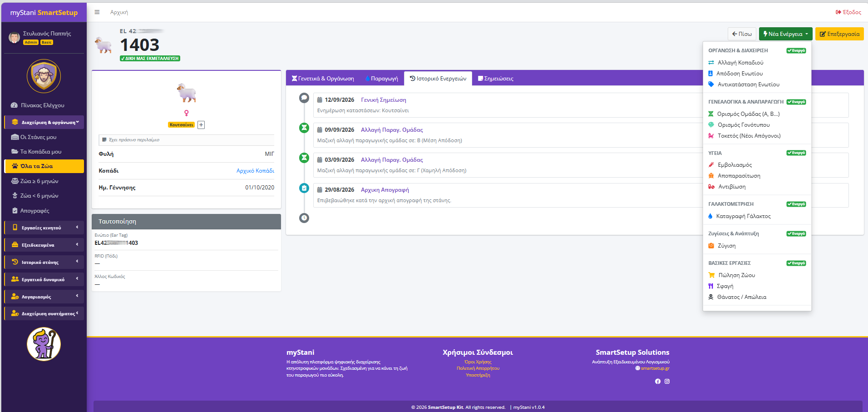
Task: Click the Πίσω back button
Action: tap(742, 34)
